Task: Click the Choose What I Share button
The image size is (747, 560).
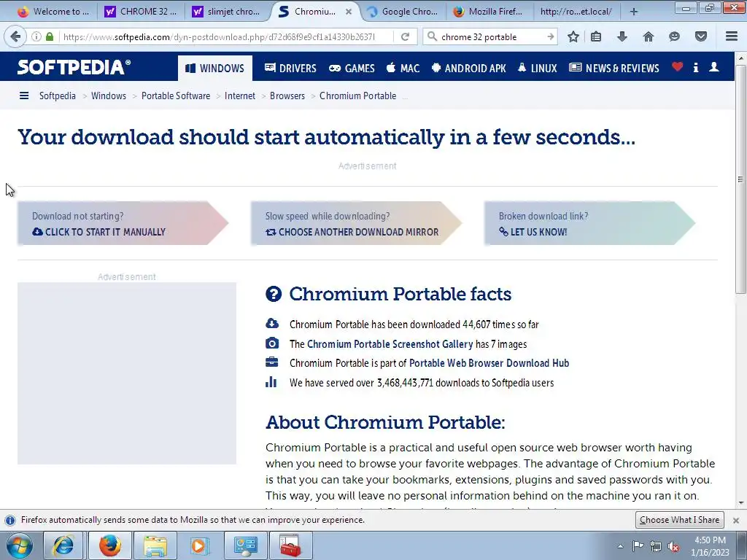Action: pyautogui.click(x=679, y=519)
